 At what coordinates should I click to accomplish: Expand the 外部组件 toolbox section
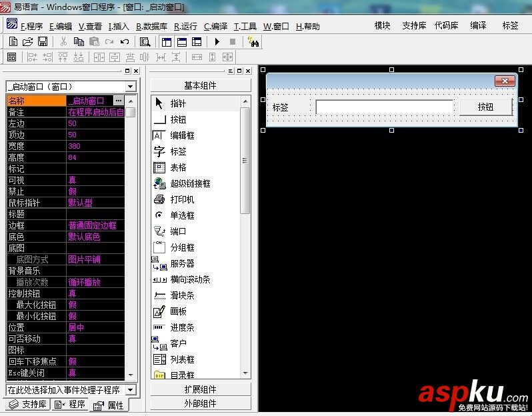pyautogui.click(x=201, y=403)
